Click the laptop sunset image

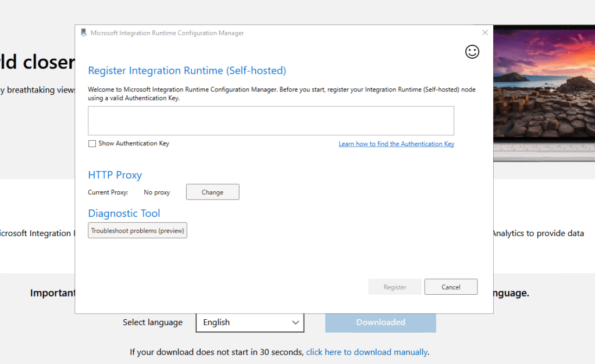544,87
